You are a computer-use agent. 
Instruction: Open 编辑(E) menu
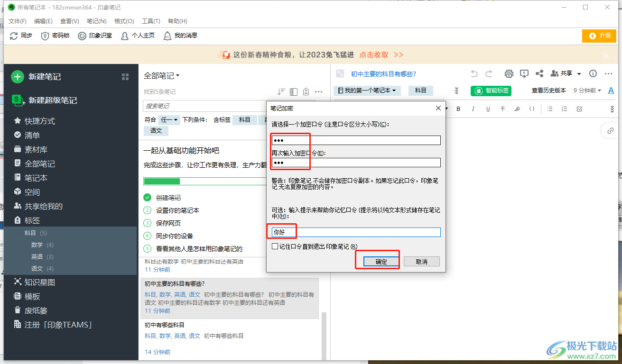(x=44, y=21)
